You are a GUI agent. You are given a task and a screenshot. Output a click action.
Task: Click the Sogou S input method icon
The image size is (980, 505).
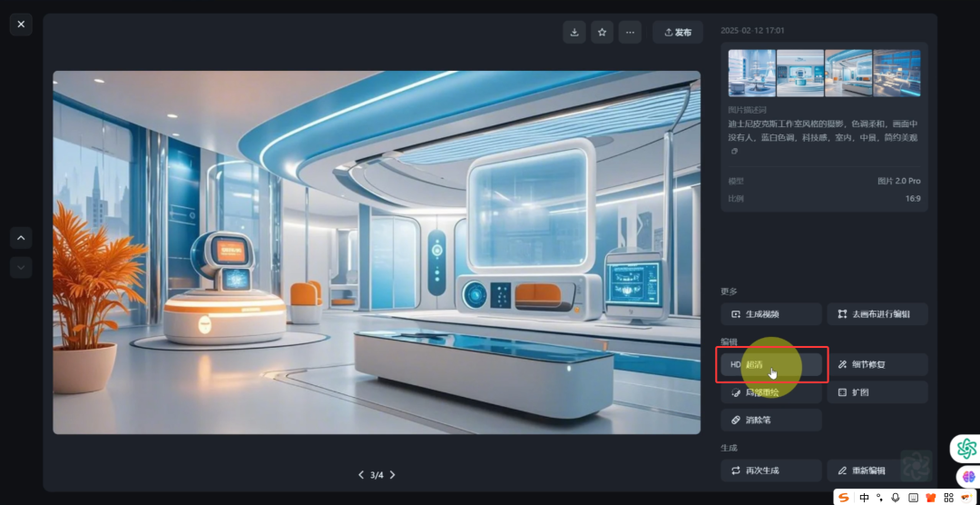coord(845,498)
